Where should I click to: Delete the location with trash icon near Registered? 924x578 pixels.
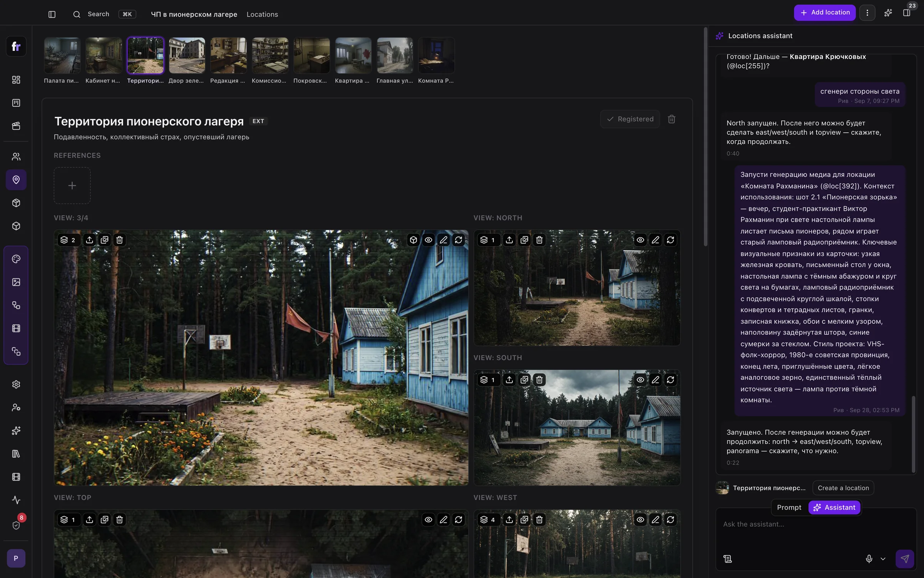671,119
